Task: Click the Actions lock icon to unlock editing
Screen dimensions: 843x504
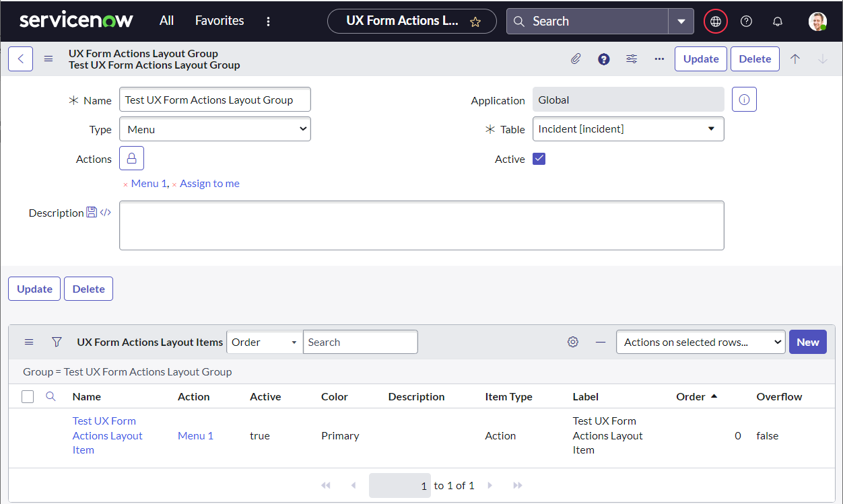Action: [131, 158]
